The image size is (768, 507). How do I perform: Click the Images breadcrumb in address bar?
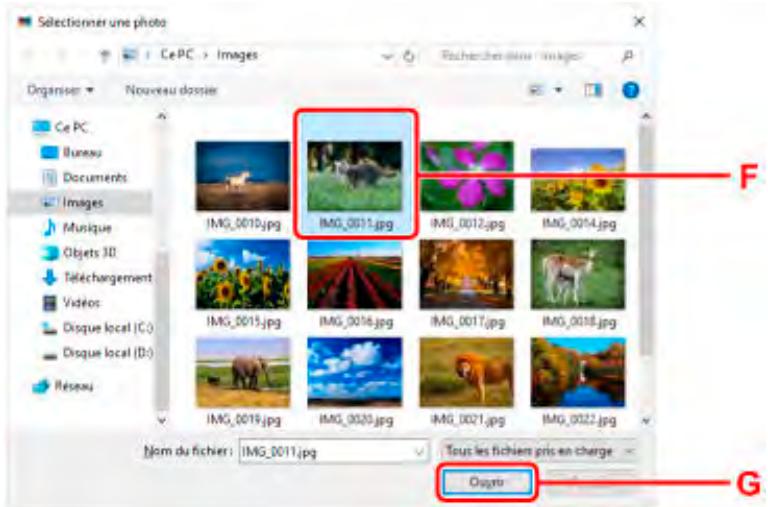click(x=238, y=56)
